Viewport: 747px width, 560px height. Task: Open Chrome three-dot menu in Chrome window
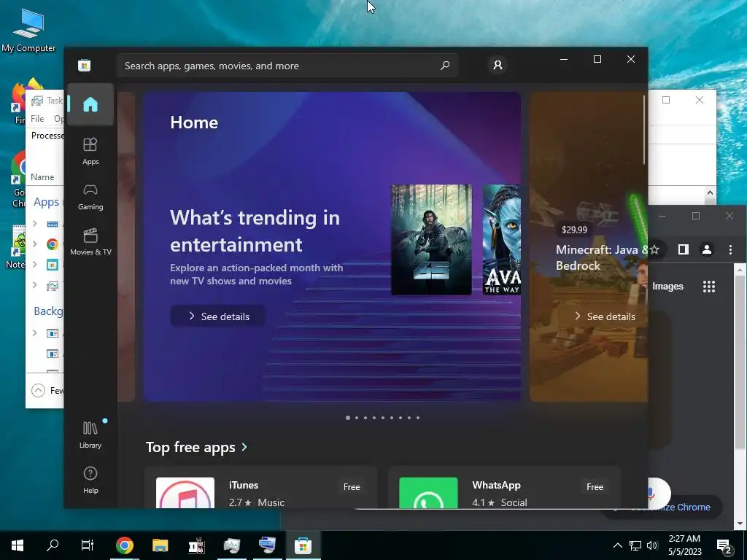click(730, 249)
